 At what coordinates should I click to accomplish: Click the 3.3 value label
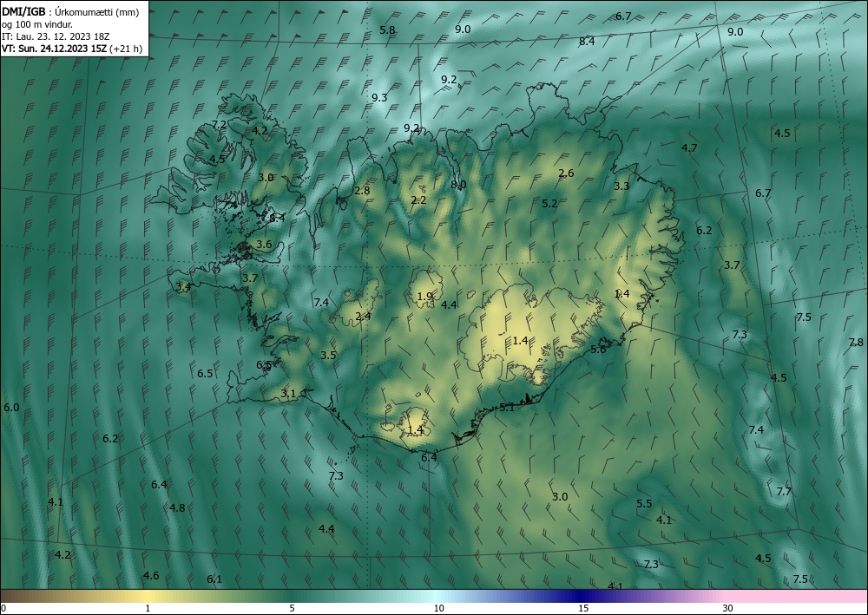click(621, 186)
